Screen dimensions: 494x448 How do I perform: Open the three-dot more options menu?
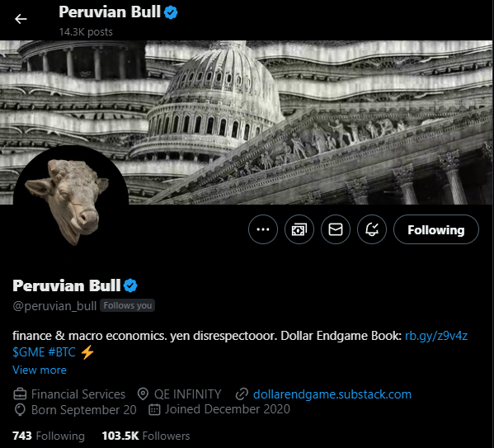point(263,229)
